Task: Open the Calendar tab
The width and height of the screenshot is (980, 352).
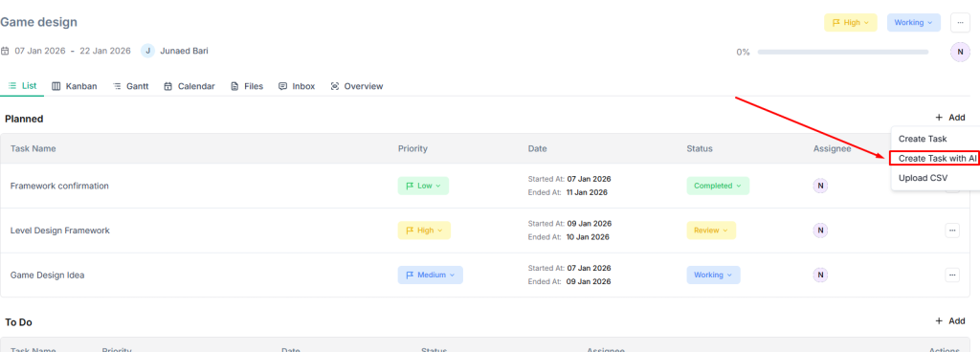Action: [189, 86]
